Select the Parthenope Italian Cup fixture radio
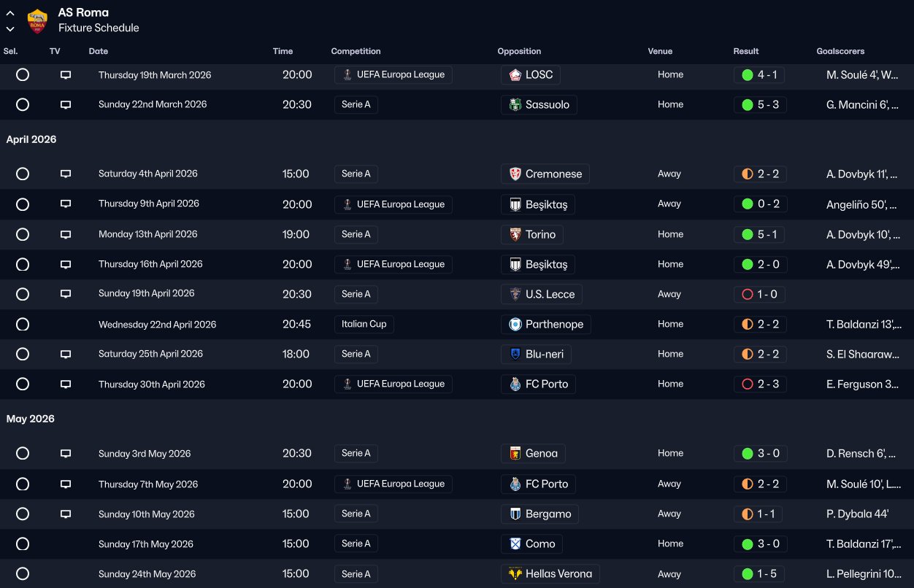The width and height of the screenshot is (914, 588). pyautogui.click(x=23, y=324)
